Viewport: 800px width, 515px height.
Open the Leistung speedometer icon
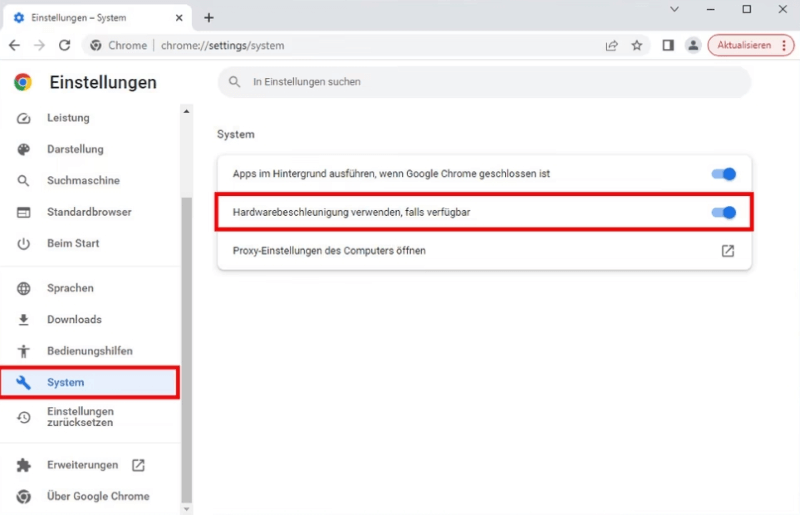pos(23,118)
